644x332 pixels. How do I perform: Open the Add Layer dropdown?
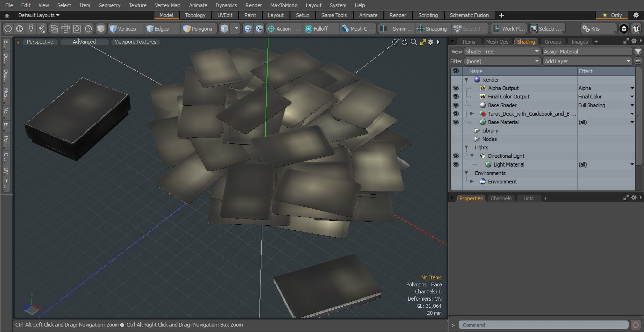click(587, 61)
